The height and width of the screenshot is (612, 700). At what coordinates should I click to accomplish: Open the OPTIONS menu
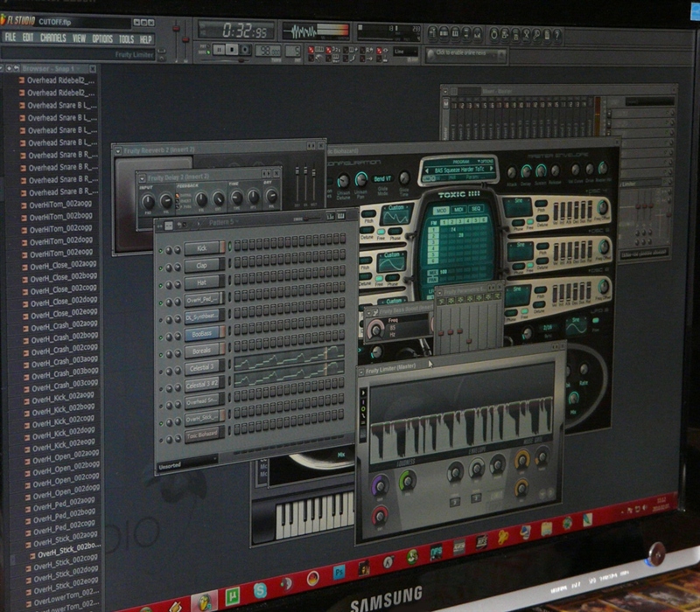click(102, 38)
